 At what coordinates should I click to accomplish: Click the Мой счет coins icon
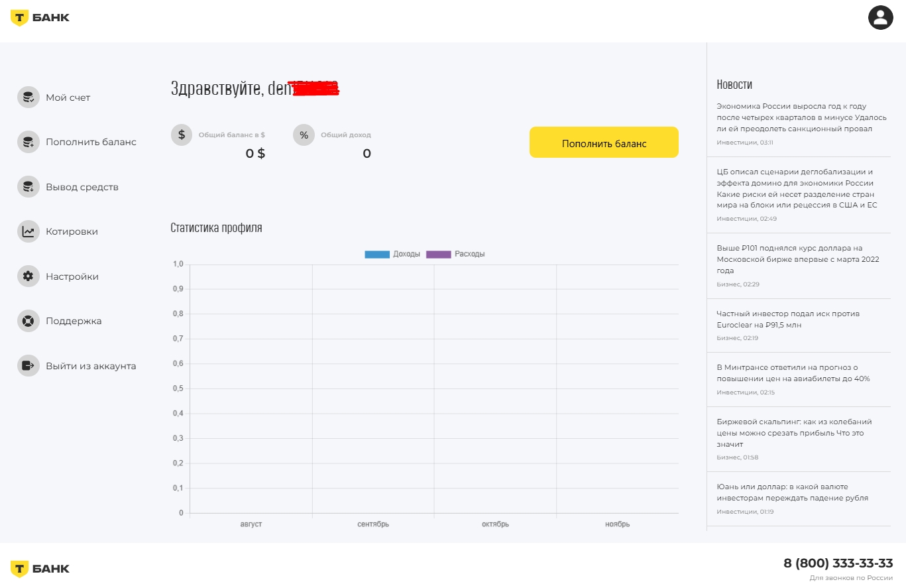(28, 97)
